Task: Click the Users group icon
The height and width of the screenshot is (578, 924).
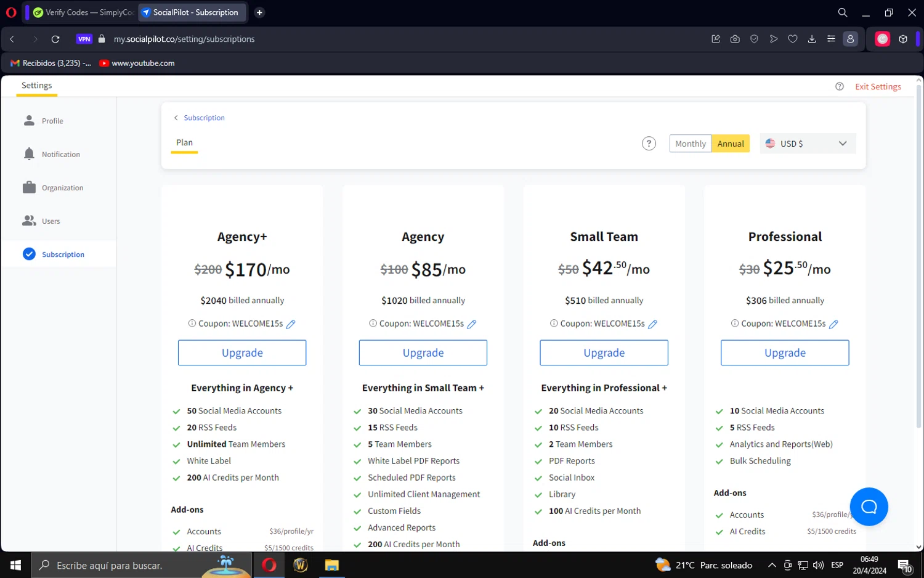Action: tap(29, 221)
